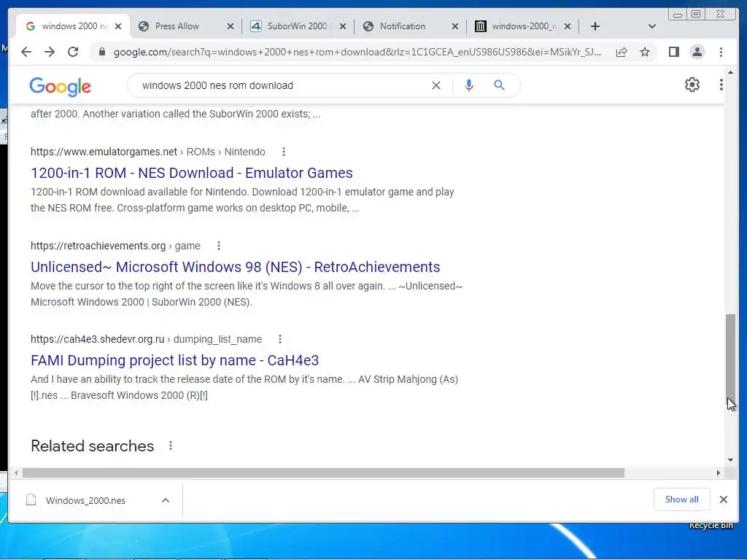
Task: Click the https://www.emulatorgames.net URL text
Action: coord(104,152)
